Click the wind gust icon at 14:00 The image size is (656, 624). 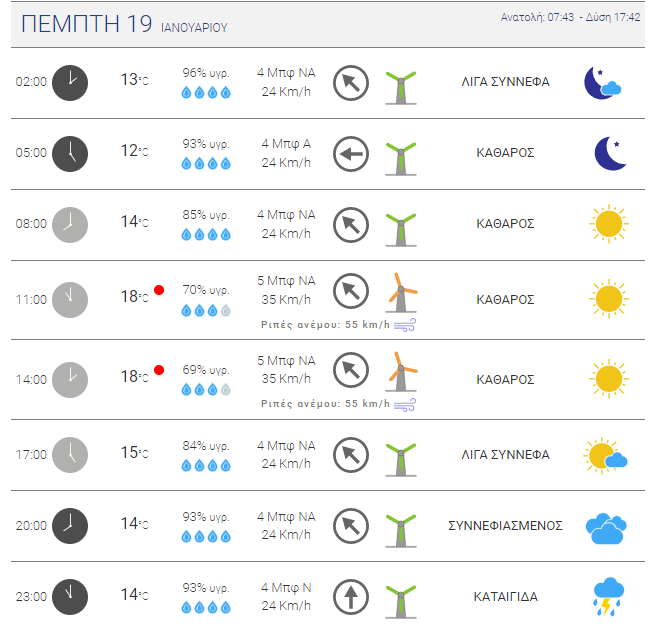pos(405,405)
